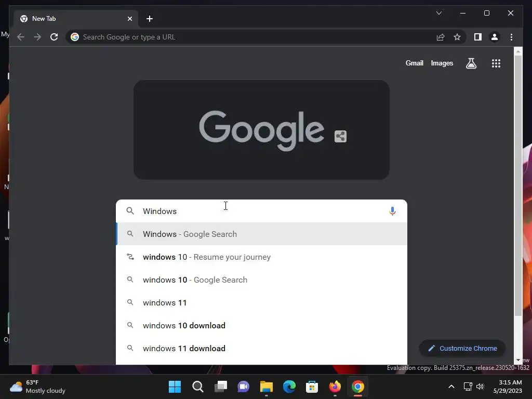
Task: Choose the 'windows 11' suggestion
Action: tap(261, 303)
